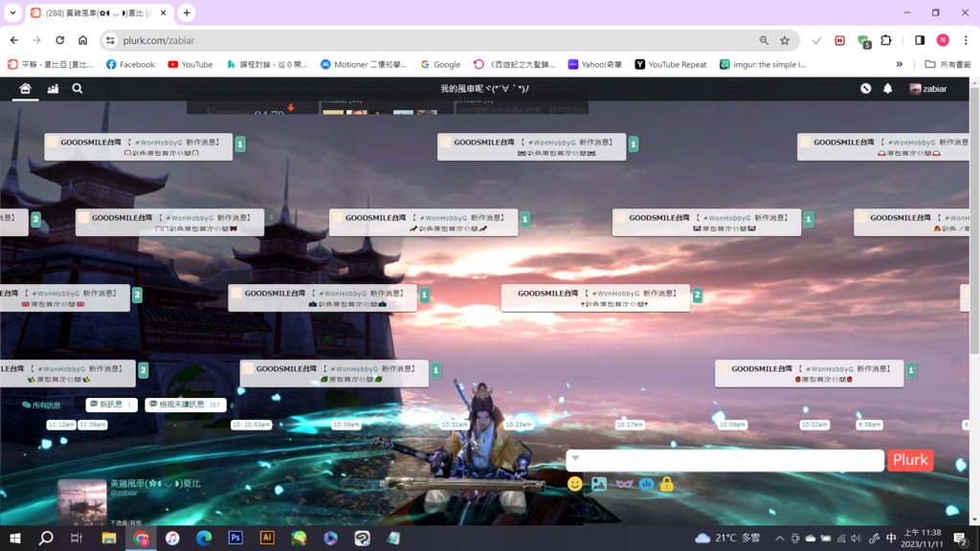
Task: Submit with the red Plurk button
Action: point(910,460)
